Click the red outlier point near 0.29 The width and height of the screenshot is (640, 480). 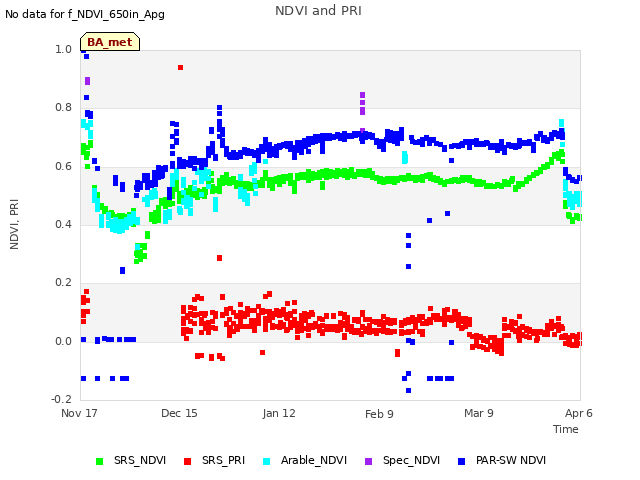(220, 258)
